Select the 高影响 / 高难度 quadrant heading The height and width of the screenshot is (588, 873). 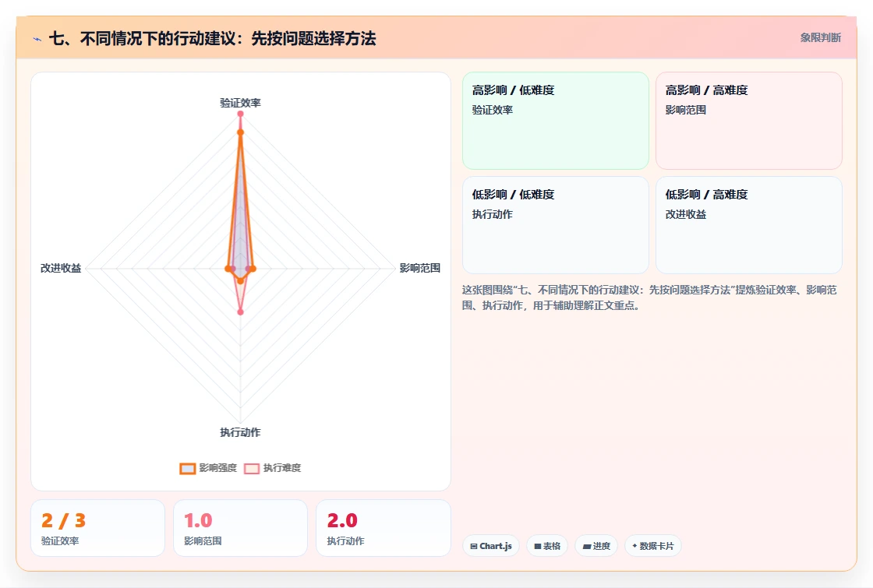(x=706, y=90)
